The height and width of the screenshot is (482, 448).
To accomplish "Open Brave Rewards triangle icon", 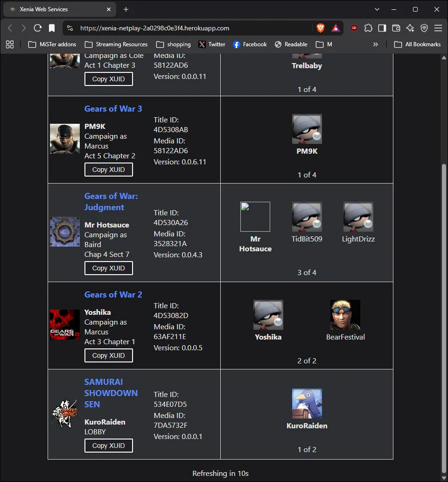I will (x=336, y=28).
